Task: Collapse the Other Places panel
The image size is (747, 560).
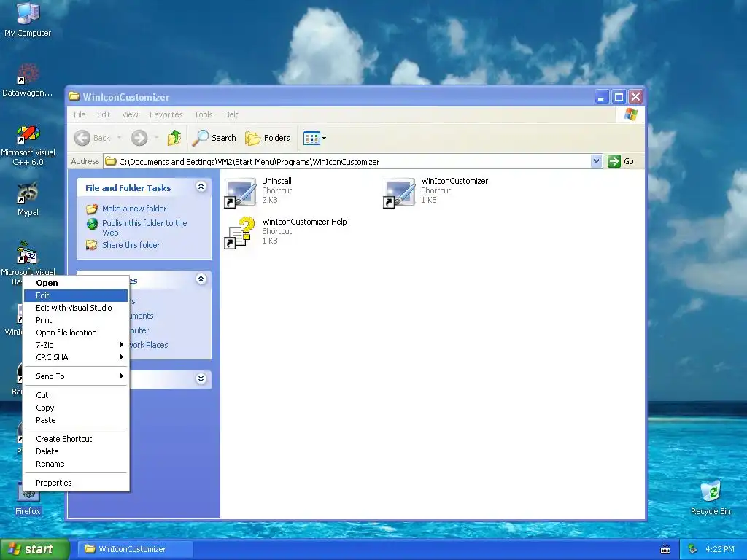Action: (x=201, y=279)
